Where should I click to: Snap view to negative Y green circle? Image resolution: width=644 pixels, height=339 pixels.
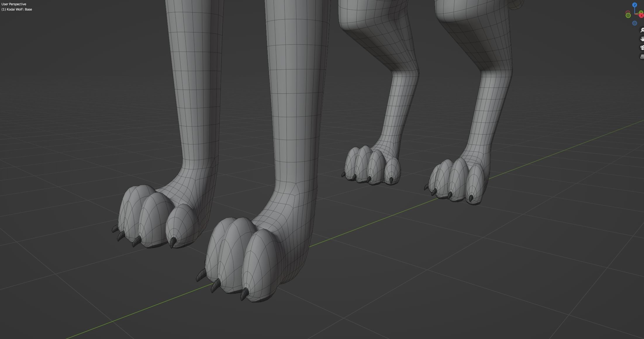pyautogui.click(x=628, y=15)
